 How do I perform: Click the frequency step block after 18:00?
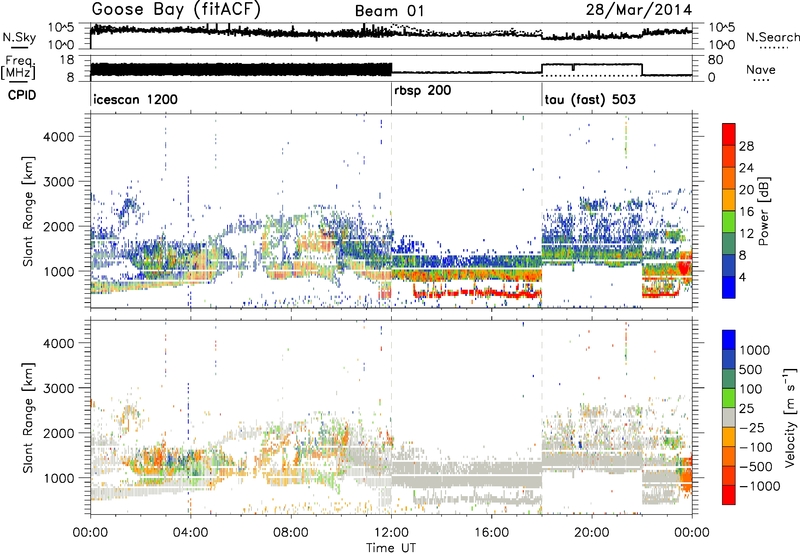coord(592,69)
